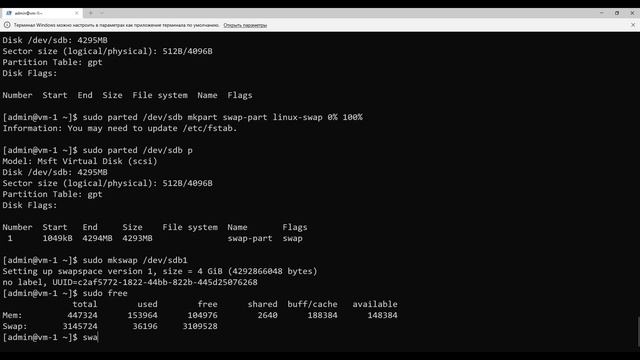Click the 'buff/cache' column header
The image size is (640, 360).
[x=312, y=304]
